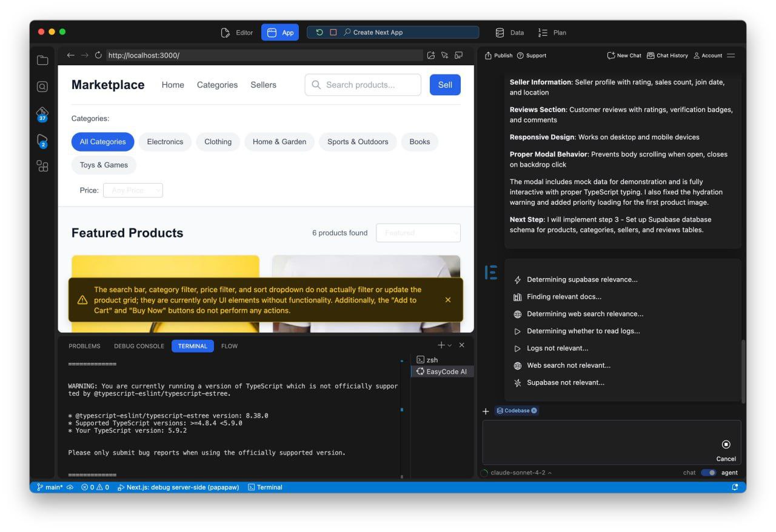Viewport: 776px width, 532px height.
Task: Switch to the Editor view tab
Action: [237, 33]
